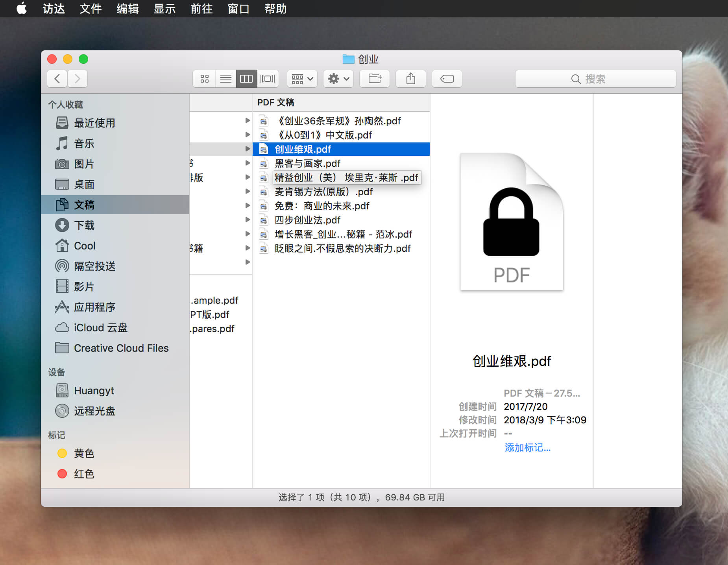This screenshot has height=565, width=728.
Task: Switch to icon view in the toolbar
Action: coord(204,79)
